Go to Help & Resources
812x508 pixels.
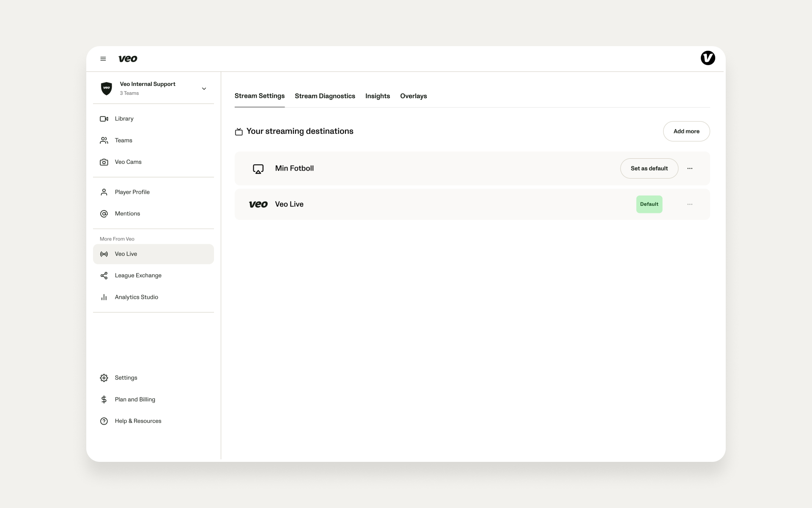click(x=138, y=421)
